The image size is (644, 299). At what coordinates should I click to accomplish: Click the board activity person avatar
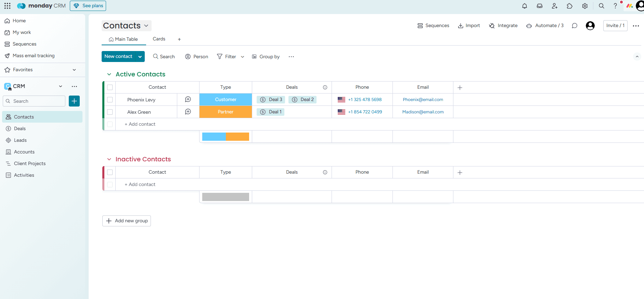[x=590, y=26]
